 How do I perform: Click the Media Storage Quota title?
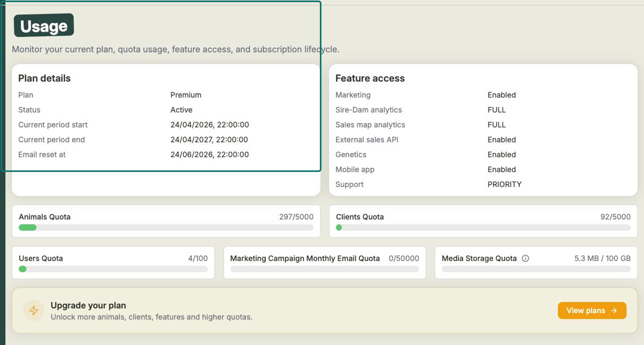pyautogui.click(x=479, y=258)
